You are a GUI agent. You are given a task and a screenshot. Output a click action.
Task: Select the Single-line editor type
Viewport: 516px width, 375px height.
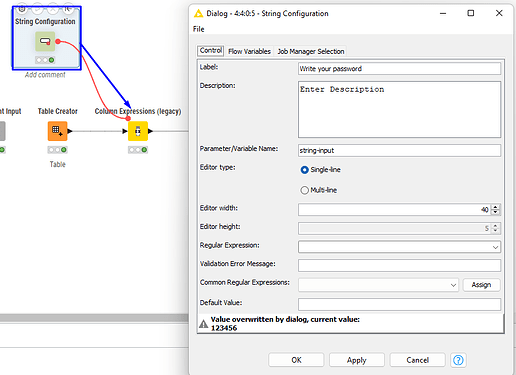click(x=304, y=170)
